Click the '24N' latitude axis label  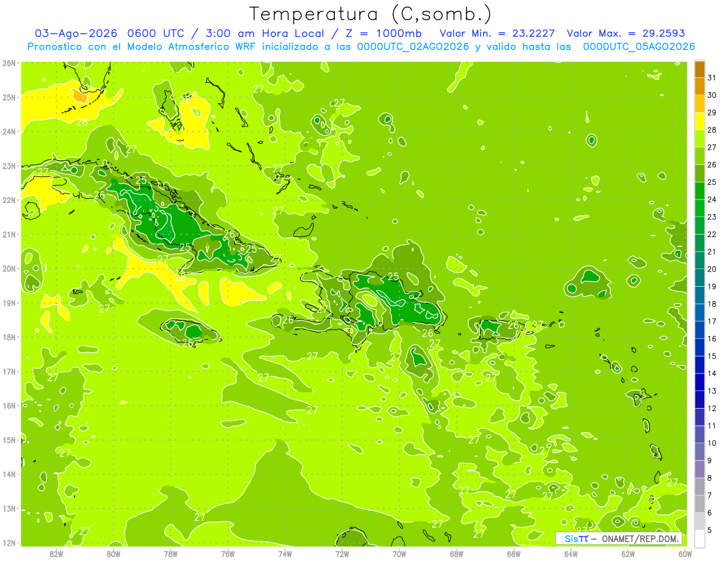pos(9,132)
